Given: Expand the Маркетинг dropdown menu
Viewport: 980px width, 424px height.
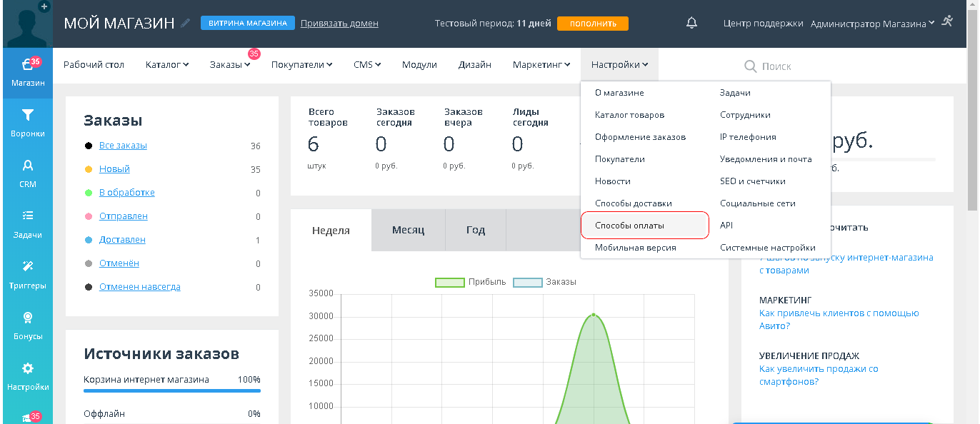Looking at the screenshot, I should click(541, 65).
